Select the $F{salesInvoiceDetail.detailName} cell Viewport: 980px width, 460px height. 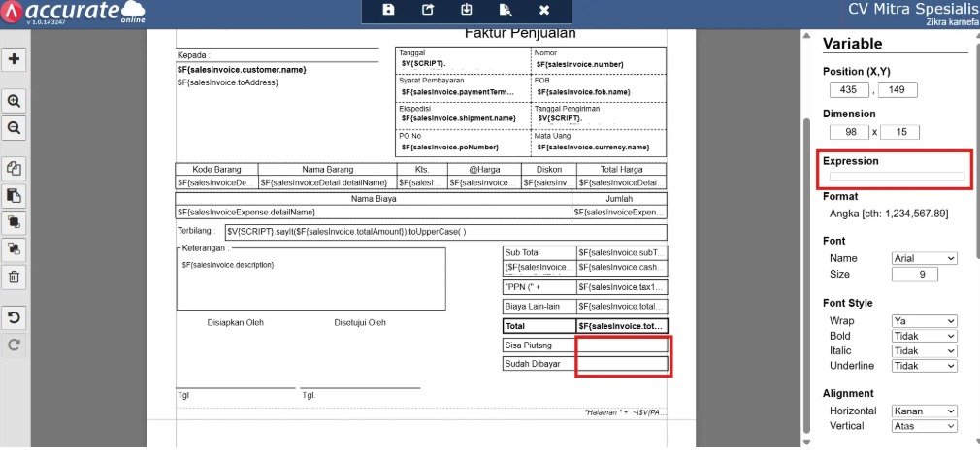pyautogui.click(x=328, y=182)
